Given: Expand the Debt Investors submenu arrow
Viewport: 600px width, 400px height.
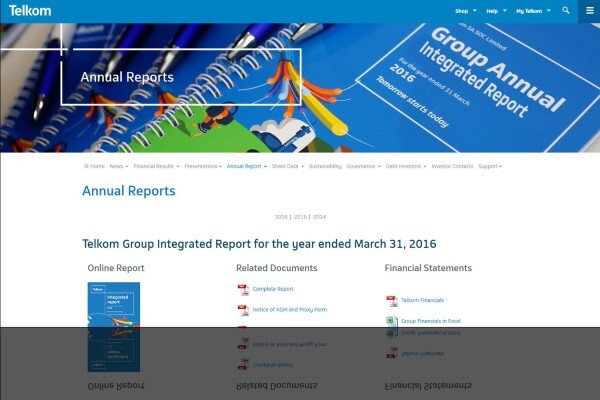Looking at the screenshot, I should (x=425, y=167).
